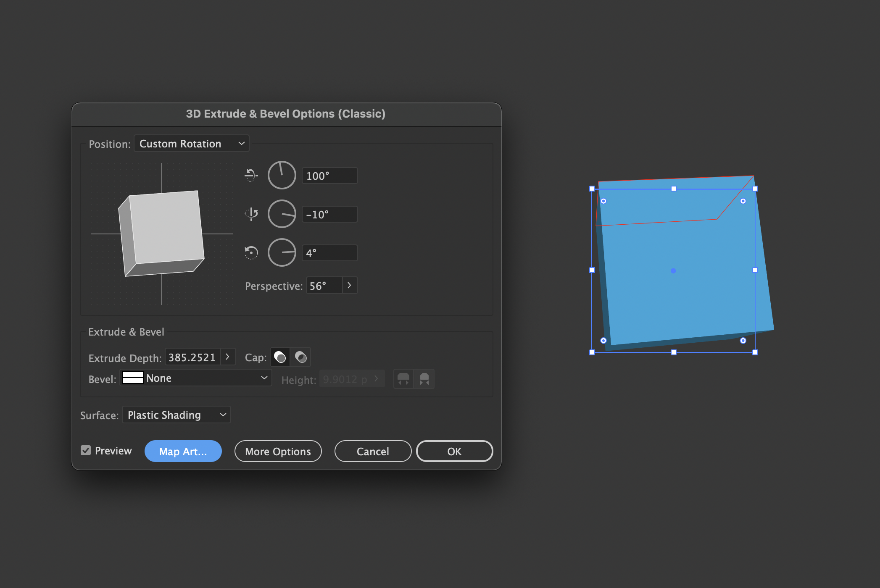
Task: Click the 100° rotation input field
Action: coord(330,176)
